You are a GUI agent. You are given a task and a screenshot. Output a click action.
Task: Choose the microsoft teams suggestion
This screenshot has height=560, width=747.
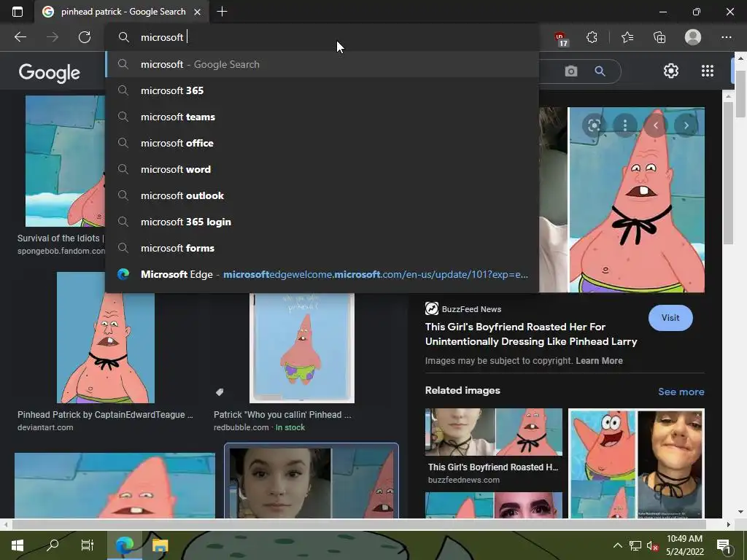(322, 117)
